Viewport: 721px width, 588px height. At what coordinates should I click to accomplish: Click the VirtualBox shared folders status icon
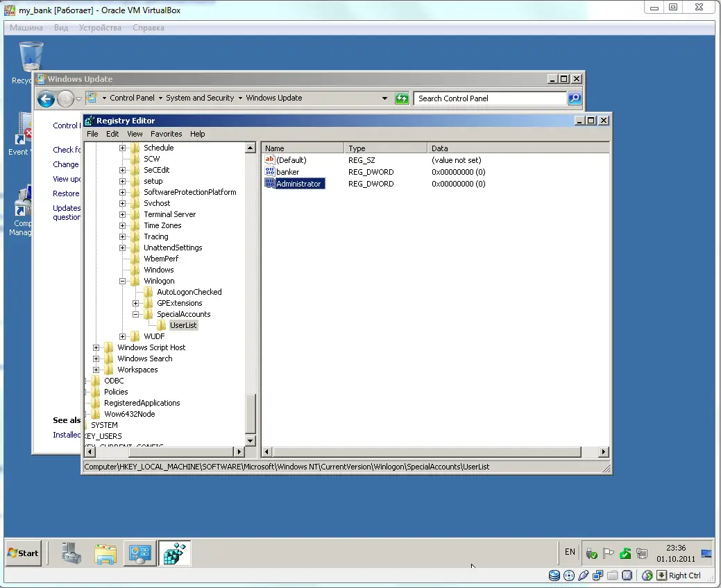click(x=613, y=575)
